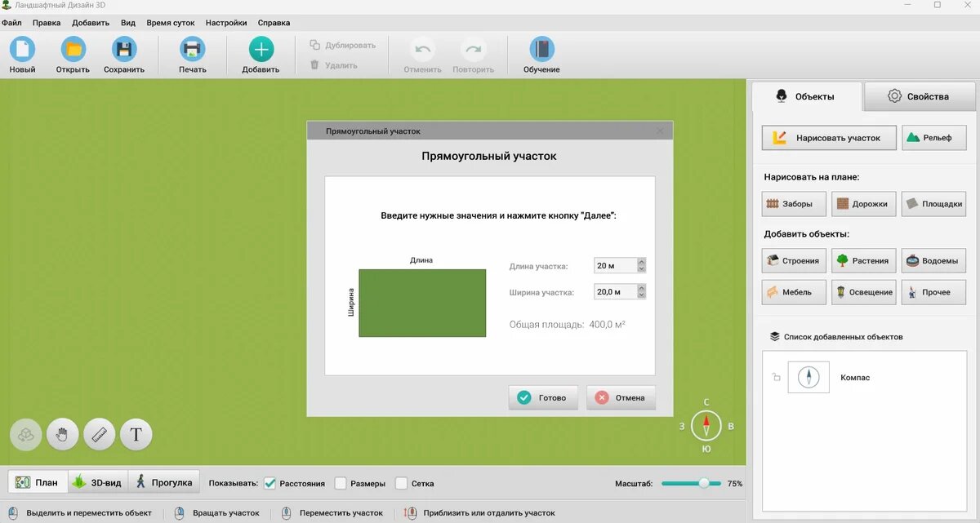Viewport: 980px width, 523px height.
Task: Click the compass rose on the canvas
Action: point(706,426)
